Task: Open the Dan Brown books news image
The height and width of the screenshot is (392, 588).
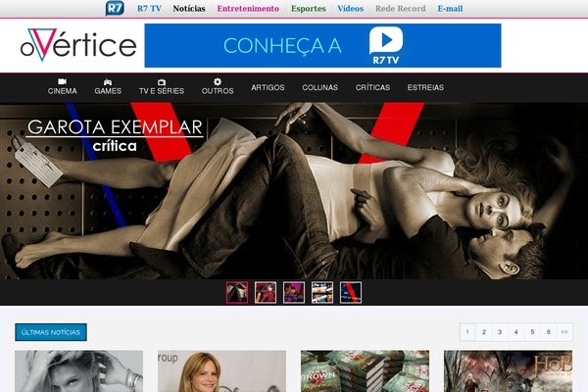Action: click(x=366, y=371)
